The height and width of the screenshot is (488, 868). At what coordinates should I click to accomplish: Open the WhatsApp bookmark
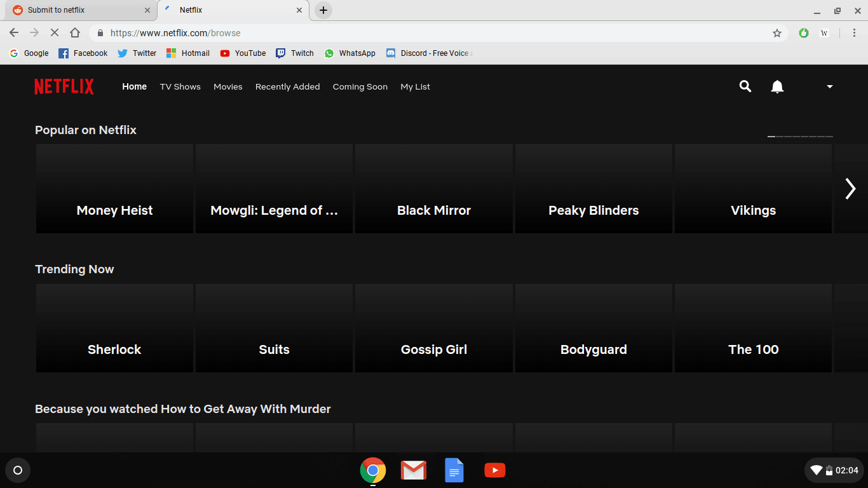pyautogui.click(x=350, y=53)
